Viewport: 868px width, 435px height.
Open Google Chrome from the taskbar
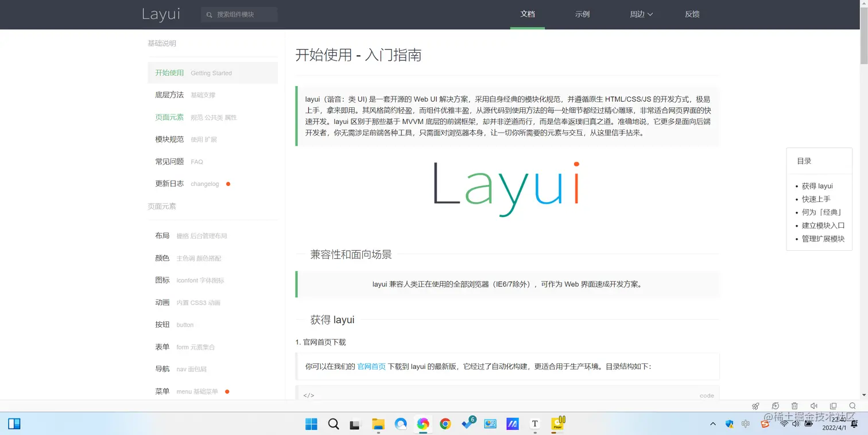point(445,424)
